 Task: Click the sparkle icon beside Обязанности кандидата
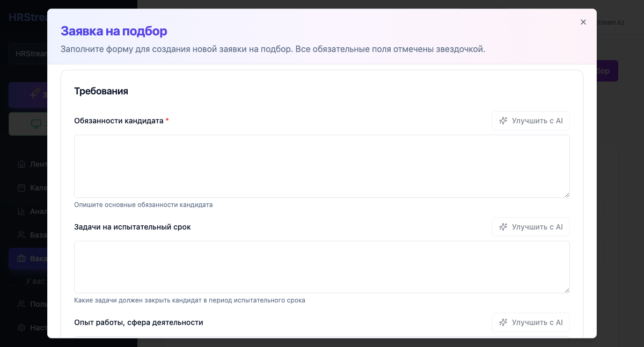coord(503,121)
